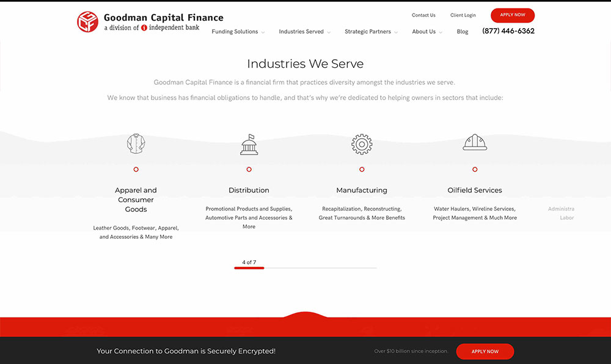This screenshot has height=364, width=611.
Task: Click the red independent bank 'i' icon
Action: click(x=144, y=27)
